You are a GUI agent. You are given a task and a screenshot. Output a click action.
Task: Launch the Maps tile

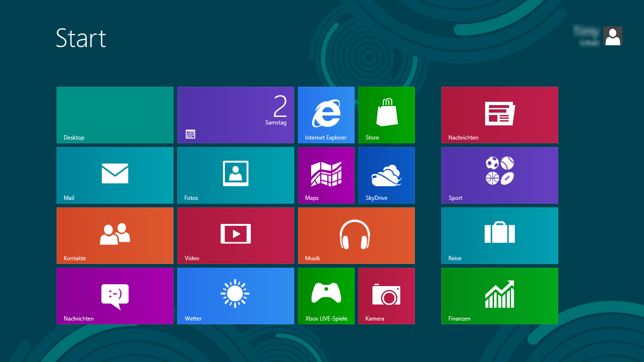pos(326,175)
